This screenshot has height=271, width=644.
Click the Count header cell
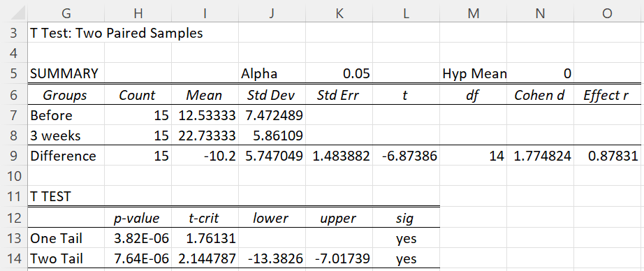[138, 95]
